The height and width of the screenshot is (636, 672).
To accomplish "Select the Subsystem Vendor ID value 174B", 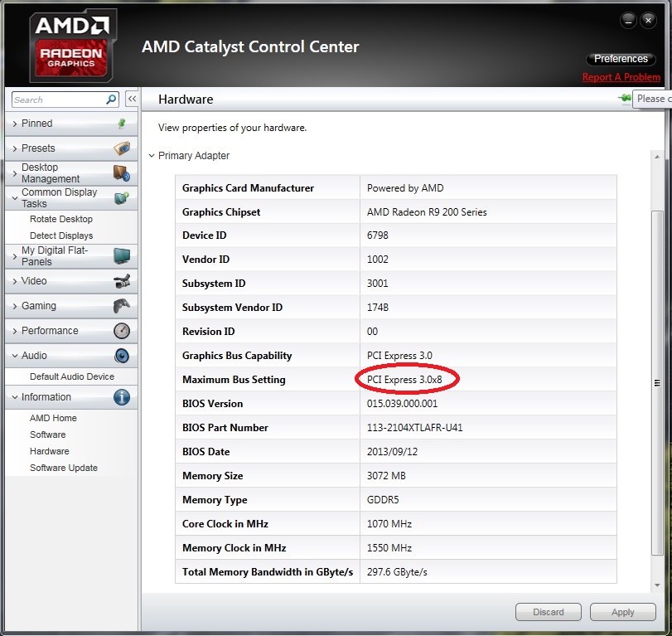I will click(378, 308).
